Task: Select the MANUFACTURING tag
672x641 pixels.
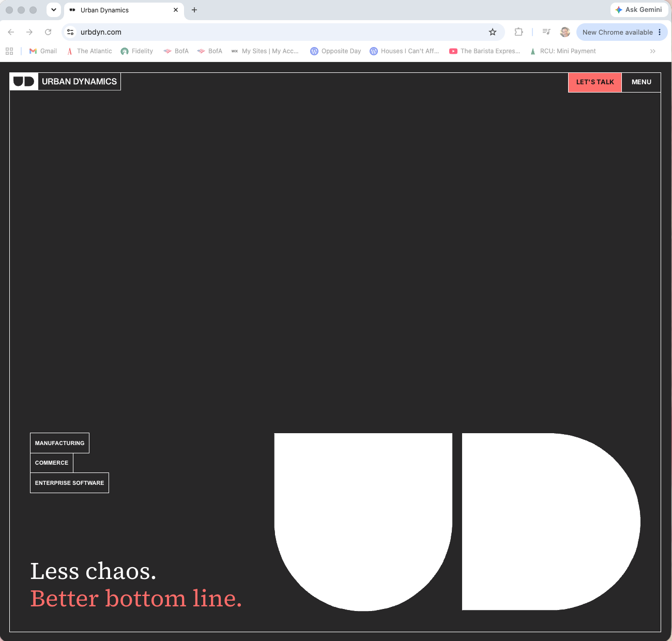Action: 59,443
